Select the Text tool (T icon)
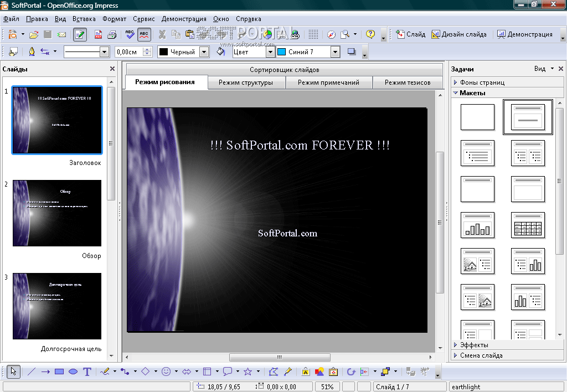The image size is (567, 392). (87, 372)
